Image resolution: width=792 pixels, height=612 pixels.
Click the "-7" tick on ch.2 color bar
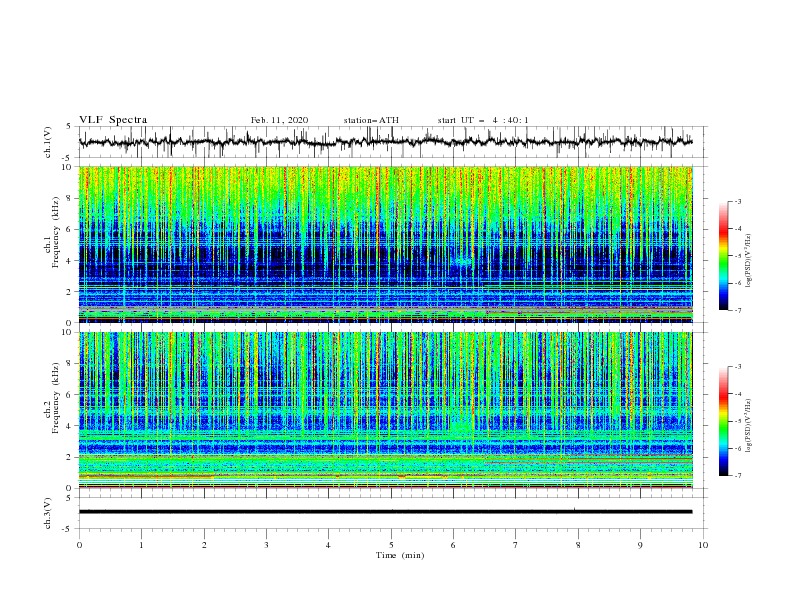738,476
